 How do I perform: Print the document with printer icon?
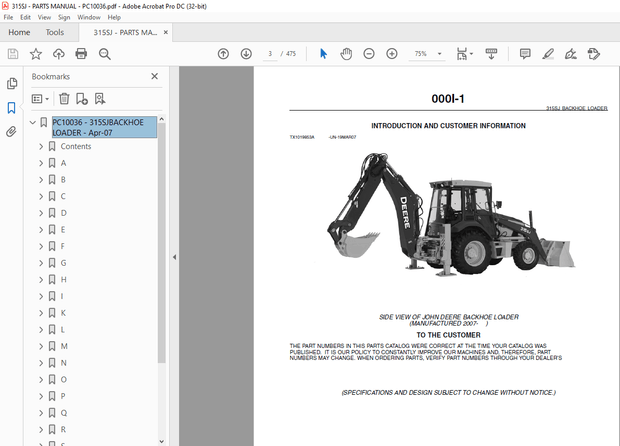point(81,54)
